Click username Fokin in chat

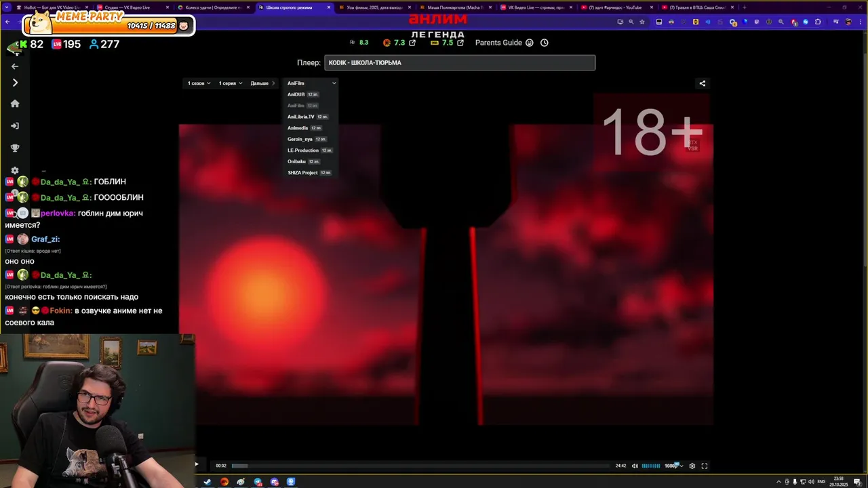coord(61,311)
